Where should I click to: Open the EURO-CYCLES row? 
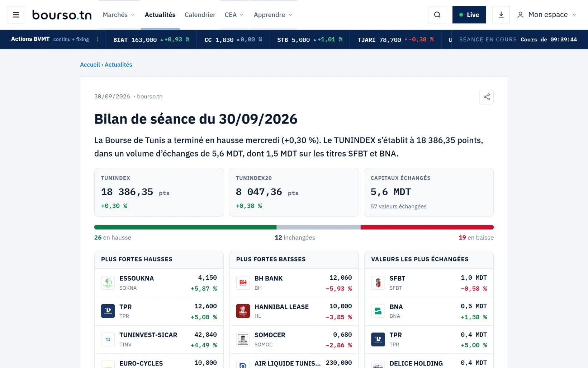click(159, 361)
